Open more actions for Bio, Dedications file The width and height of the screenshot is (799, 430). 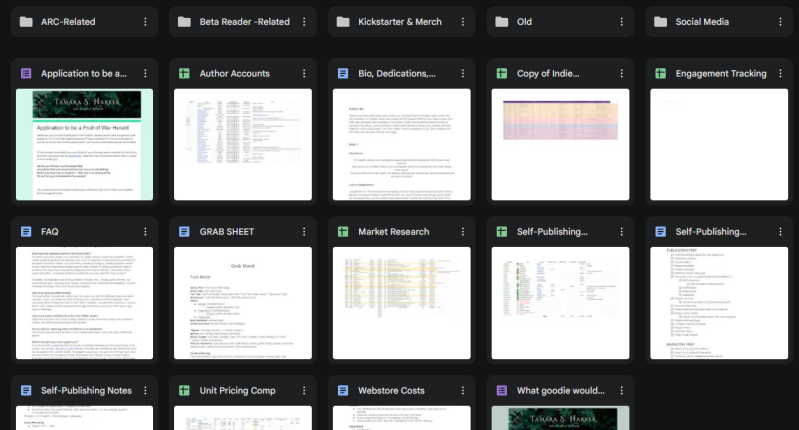(463, 73)
